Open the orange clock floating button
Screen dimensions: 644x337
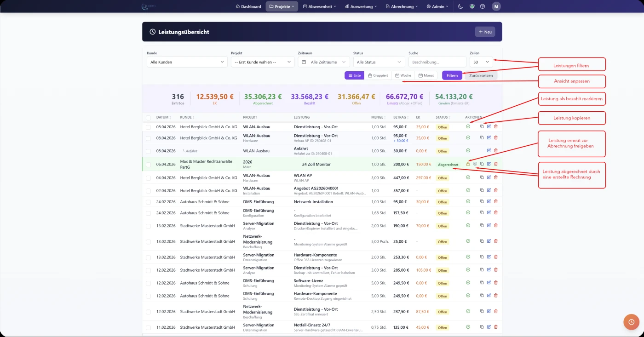coord(631,322)
